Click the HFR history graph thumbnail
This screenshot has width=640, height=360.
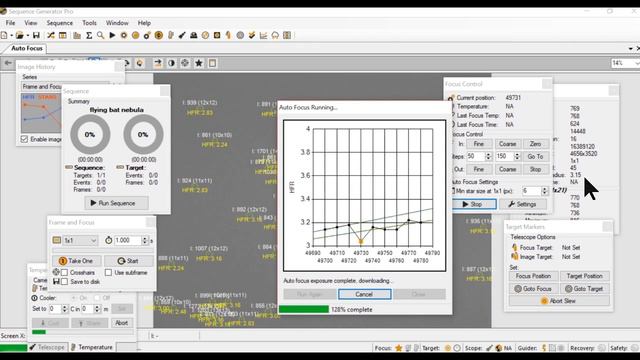tap(41, 113)
